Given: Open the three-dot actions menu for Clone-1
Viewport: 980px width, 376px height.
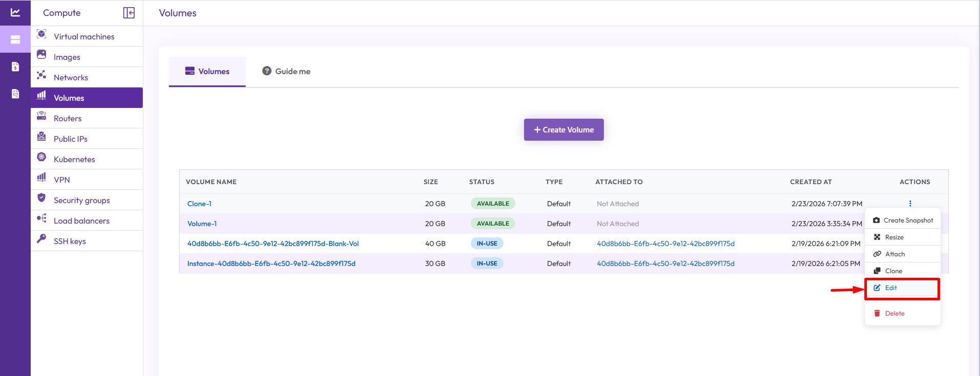Looking at the screenshot, I should tap(910, 204).
